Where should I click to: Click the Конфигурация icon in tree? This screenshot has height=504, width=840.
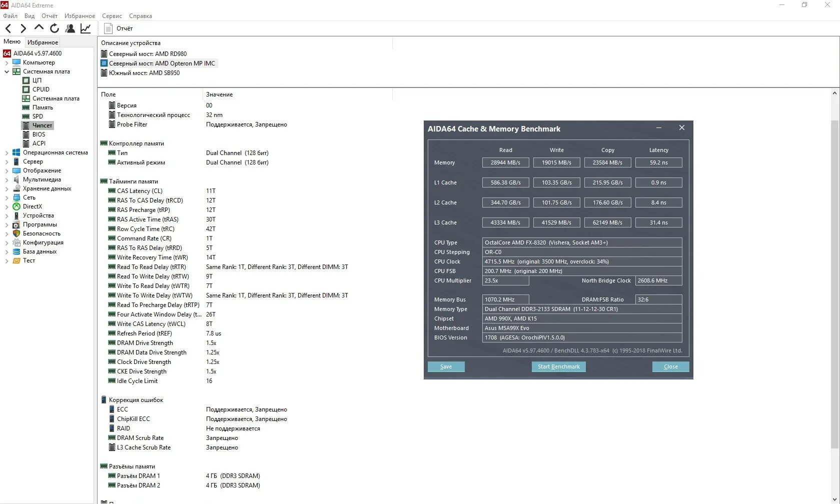click(17, 242)
